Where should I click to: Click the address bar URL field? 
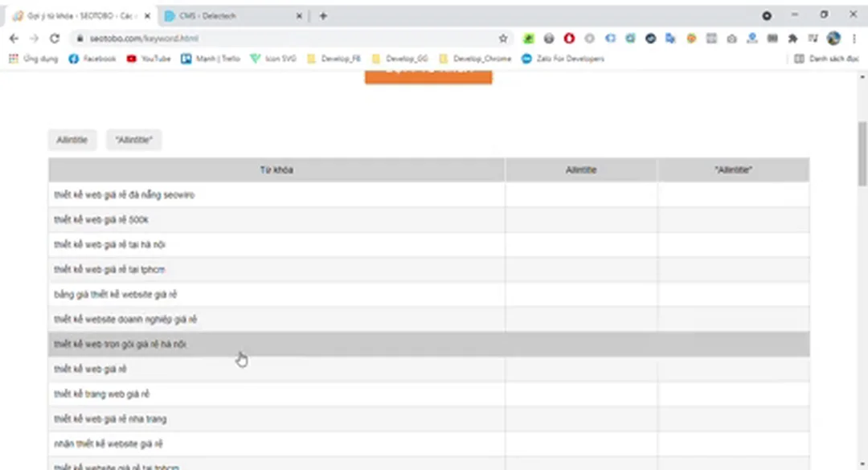288,39
